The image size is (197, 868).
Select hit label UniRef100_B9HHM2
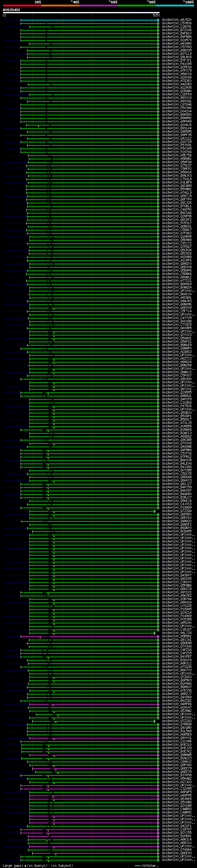pos(177,118)
